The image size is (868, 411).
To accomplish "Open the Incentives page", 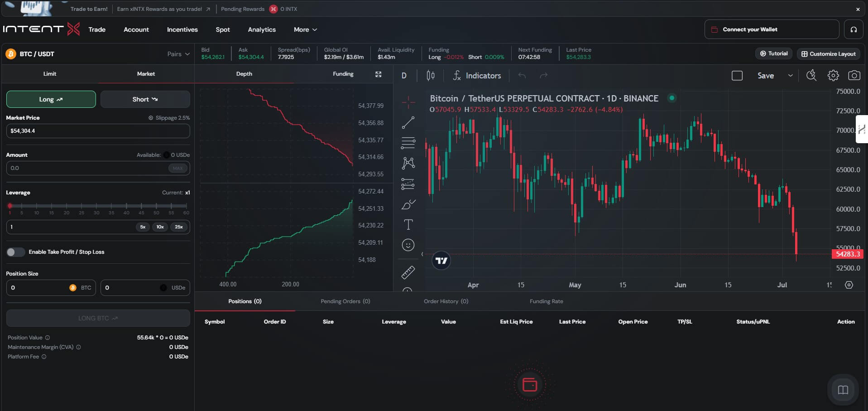I will (x=182, y=29).
